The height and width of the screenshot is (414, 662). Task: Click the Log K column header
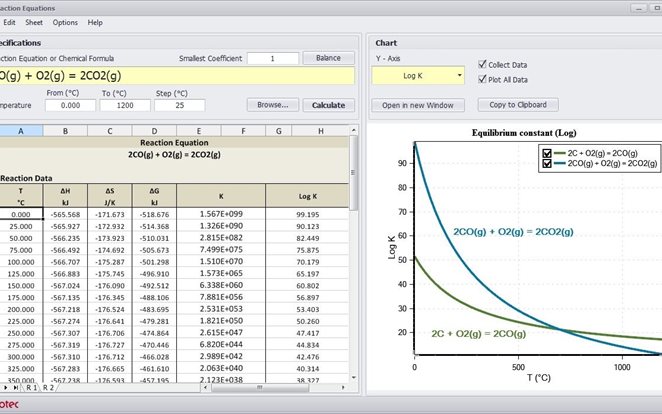(x=307, y=196)
